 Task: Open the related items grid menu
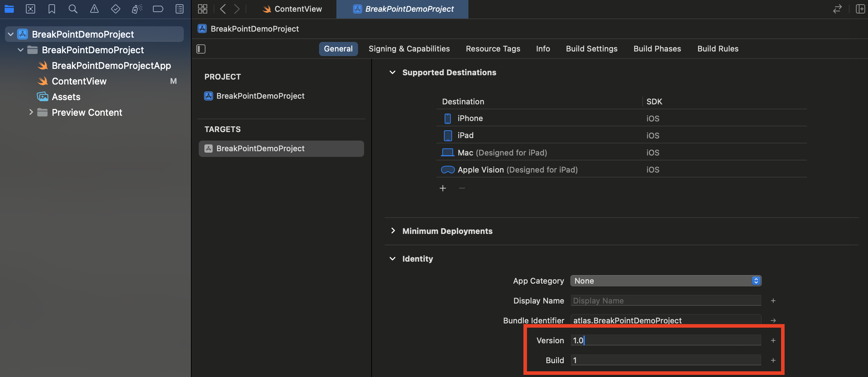pos(203,9)
